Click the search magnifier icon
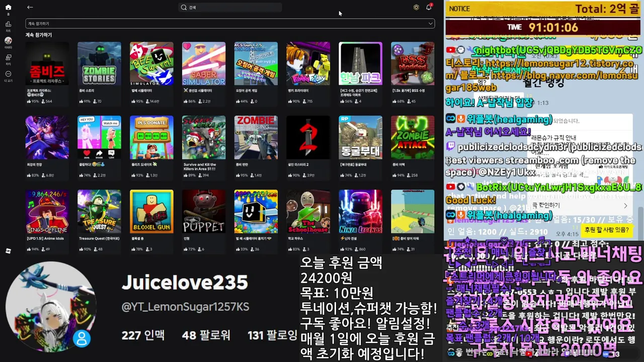Image resolution: width=644 pixels, height=362 pixels. coord(184,8)
